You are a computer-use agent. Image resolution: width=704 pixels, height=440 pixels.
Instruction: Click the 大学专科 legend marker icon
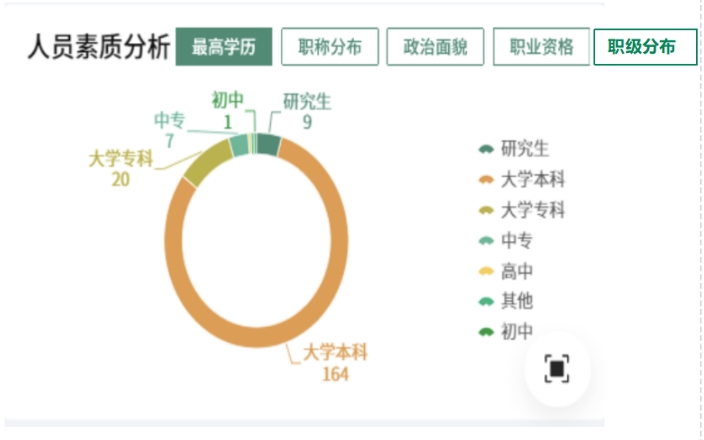click(x=487, y=210)
